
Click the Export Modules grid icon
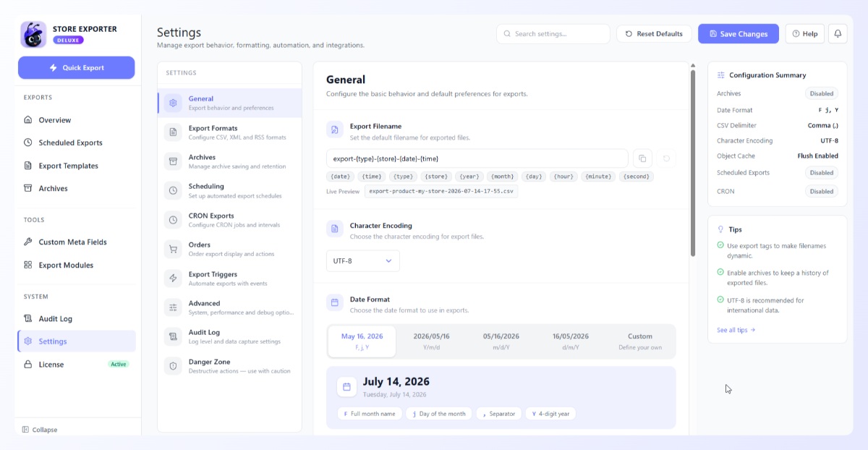[x=28, y=266]
